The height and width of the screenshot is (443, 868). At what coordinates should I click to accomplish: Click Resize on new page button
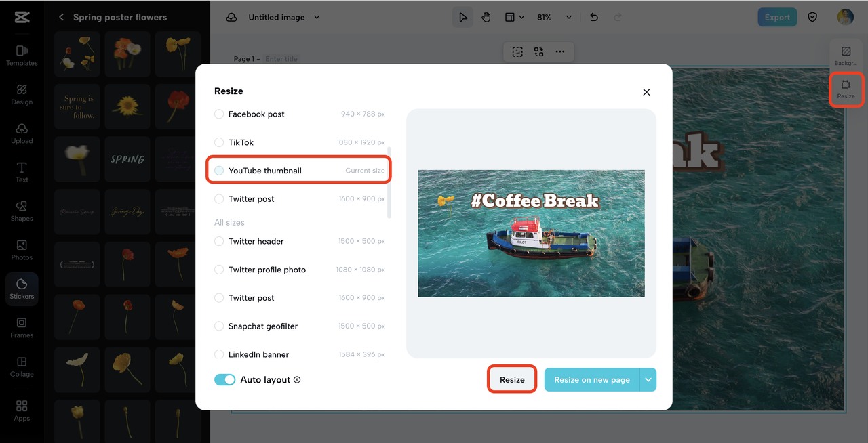(x=592, y=380)
